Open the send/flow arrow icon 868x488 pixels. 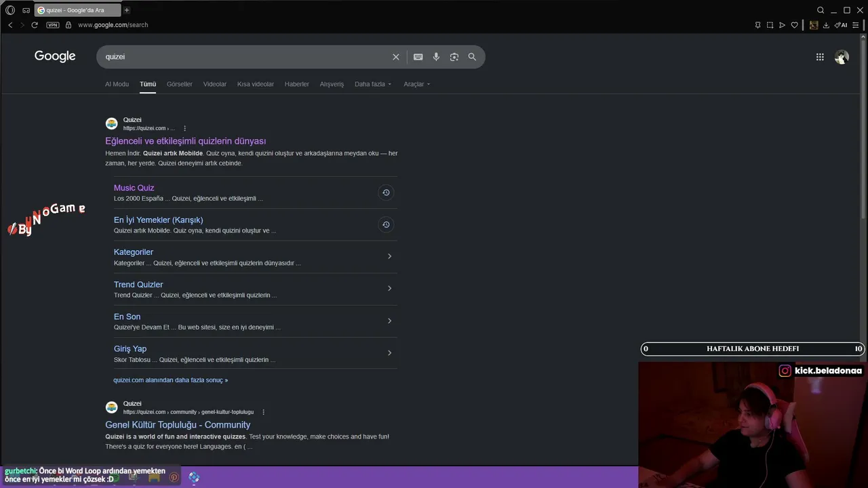pyautogui.click(x=782, y=25)
